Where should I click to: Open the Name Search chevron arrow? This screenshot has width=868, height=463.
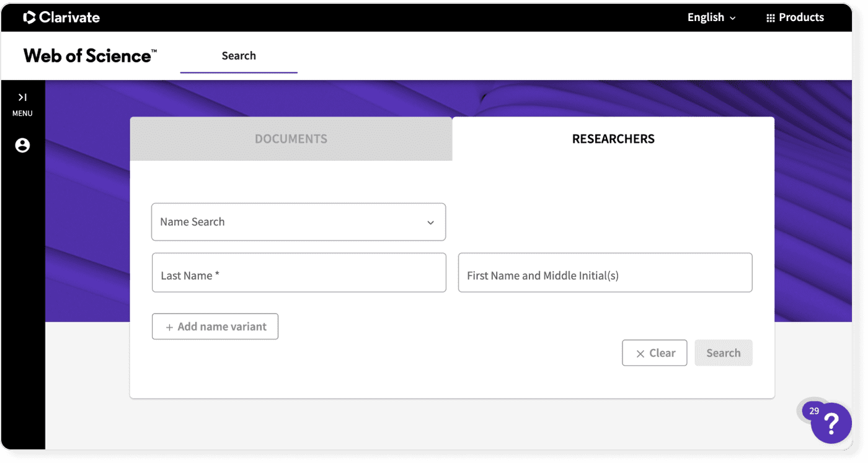430,221
